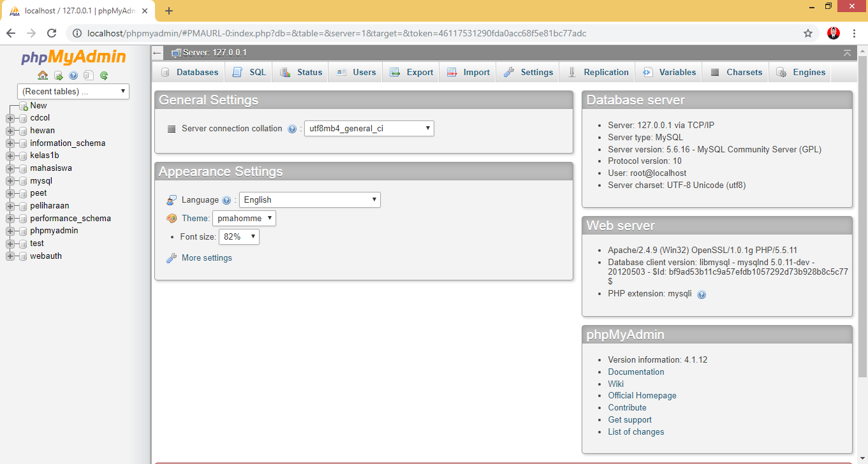Image resolution: width=868 pixels, height=464 pixels.
Task: Switch to the Databases tab
Action: tap(189, 73)
